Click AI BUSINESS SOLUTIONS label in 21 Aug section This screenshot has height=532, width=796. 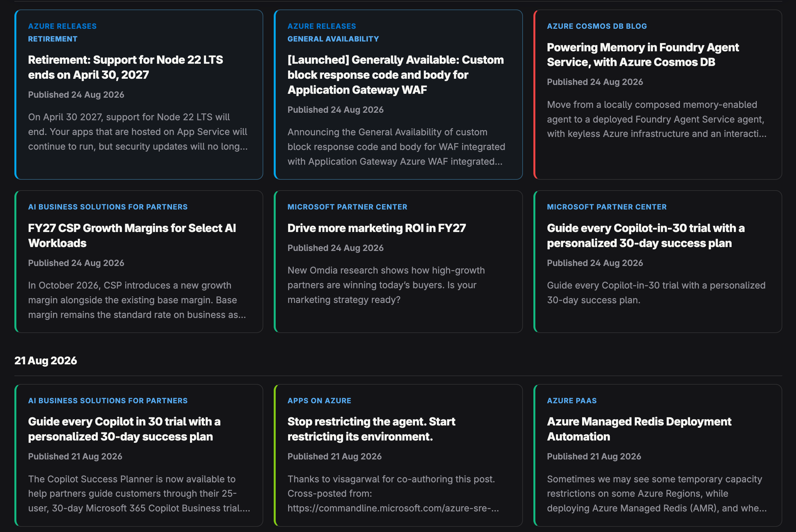(108, 401)
